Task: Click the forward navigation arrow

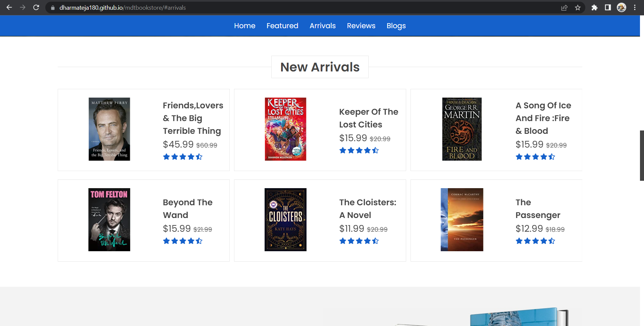Action: [x=22, y=7]
